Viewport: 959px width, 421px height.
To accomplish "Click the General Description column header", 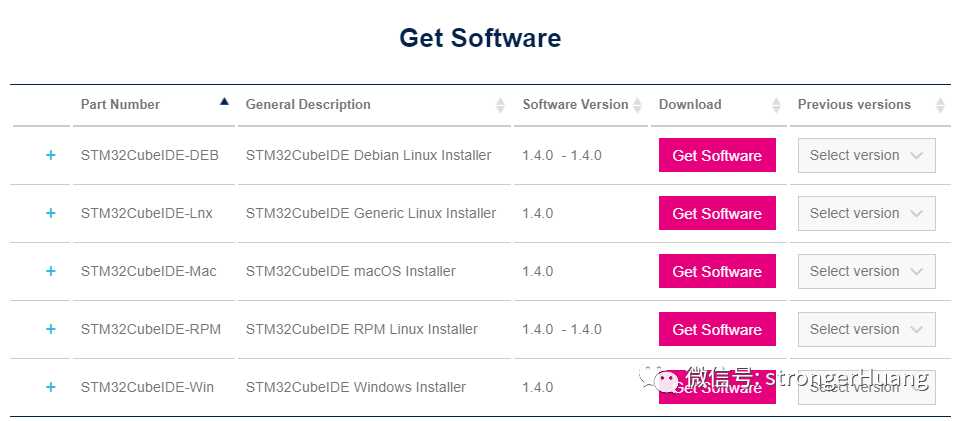I will 308,105.
